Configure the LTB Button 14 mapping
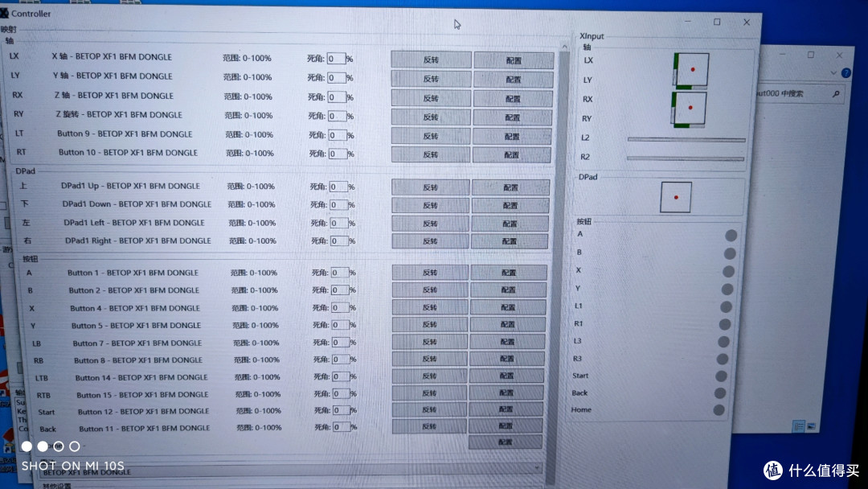This screenshot has height=489, width=868. (x=506, y=376)
